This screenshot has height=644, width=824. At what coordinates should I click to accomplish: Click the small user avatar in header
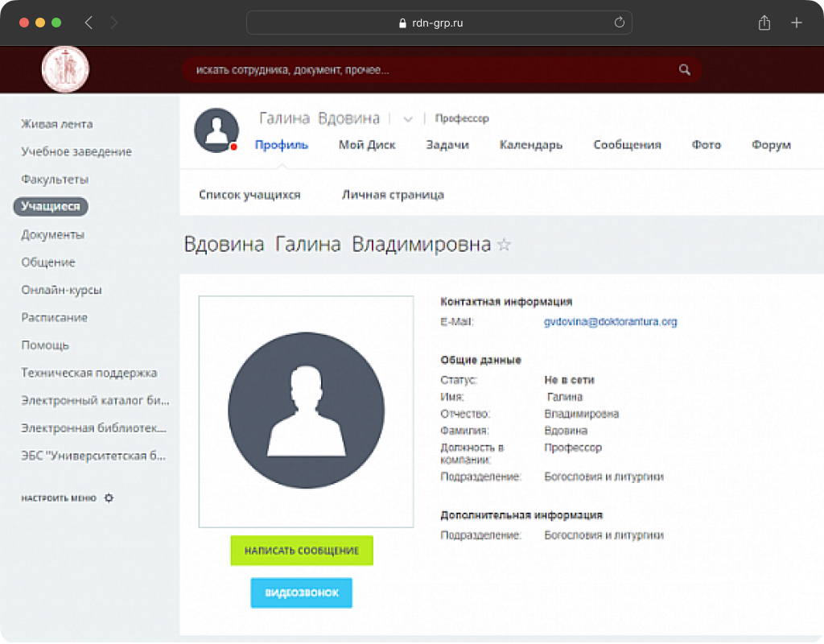pyautogui.click(x=216, y=130)
